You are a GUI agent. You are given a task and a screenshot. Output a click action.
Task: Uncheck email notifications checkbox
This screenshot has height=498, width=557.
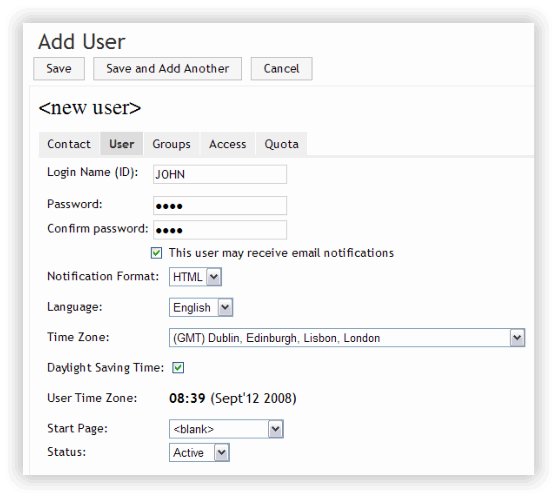point(156,253)
